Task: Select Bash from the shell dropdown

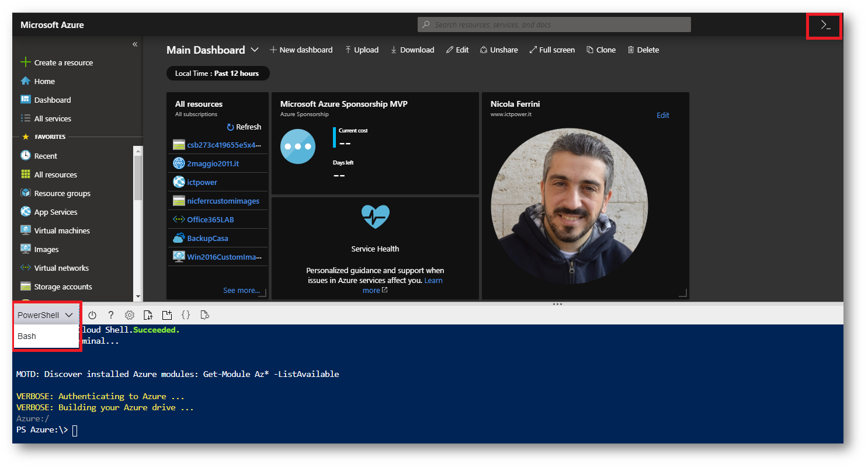Action: 46,336
